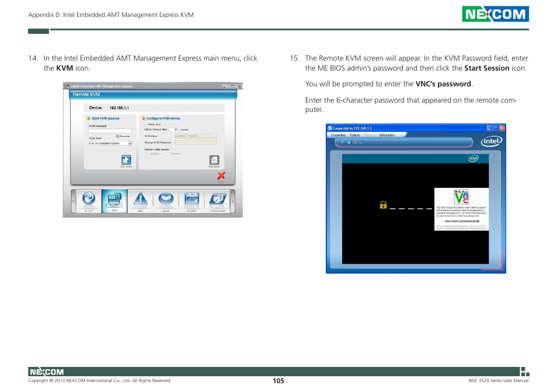Image resolution: width=557 pixels, height=392 pixels.
Task: Click the Connected to 192.168.1.1 title icon
Action: (x=329, y=128)
